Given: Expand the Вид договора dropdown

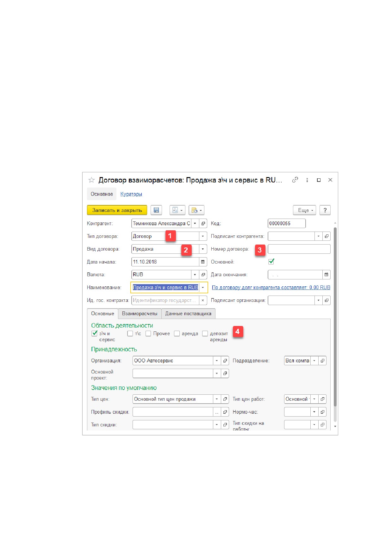Looking at the screenshot, I should point(203,249).
